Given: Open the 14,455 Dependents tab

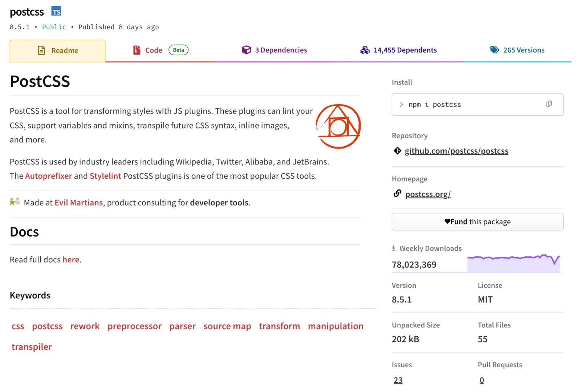Looking at the screenshot, I should tap(398, 50).
